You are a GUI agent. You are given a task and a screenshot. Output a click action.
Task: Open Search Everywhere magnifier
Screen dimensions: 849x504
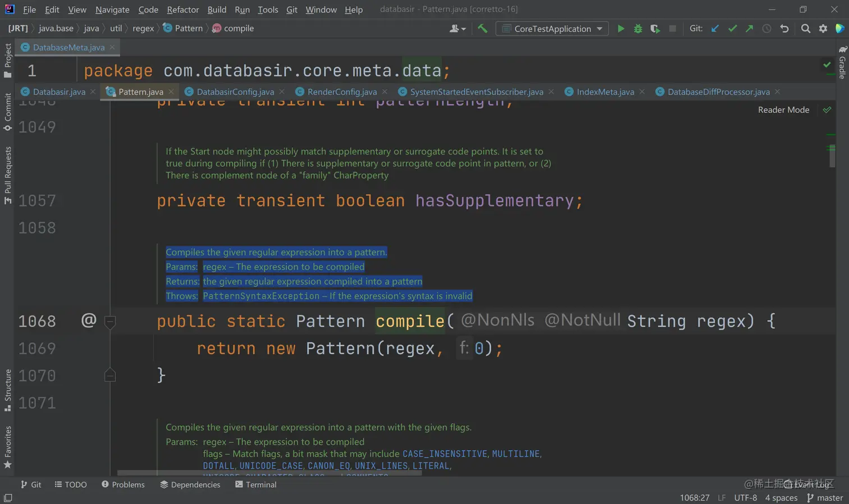[806, 29]
